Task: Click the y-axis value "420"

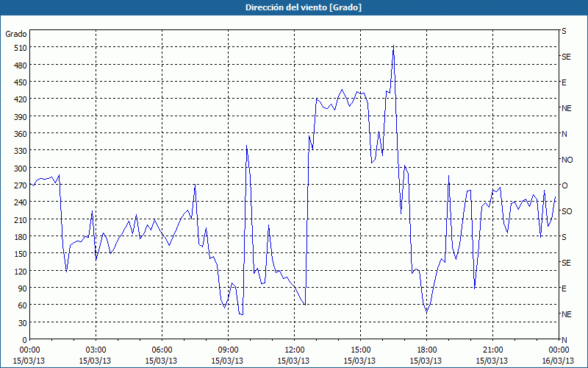Action: [21, 99]
